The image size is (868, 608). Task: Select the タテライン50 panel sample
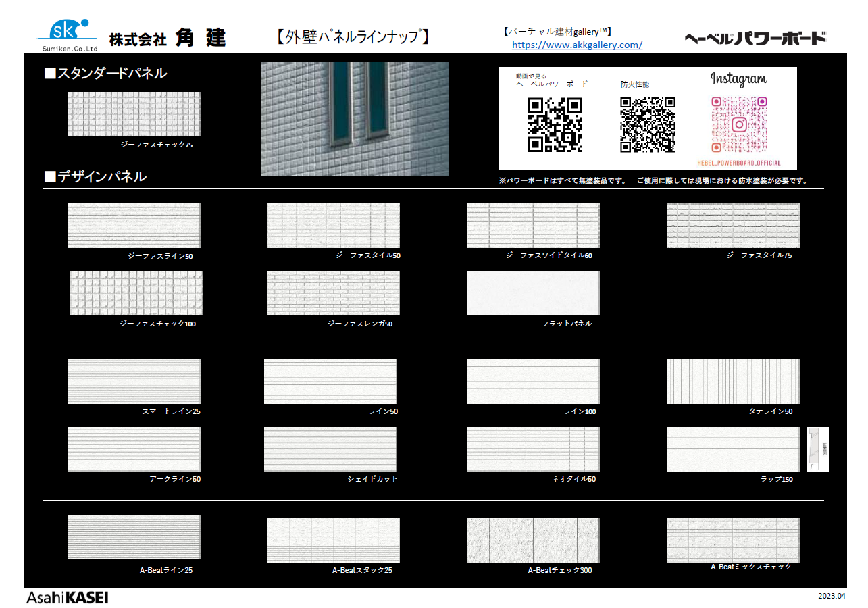[x=733, y=382]
